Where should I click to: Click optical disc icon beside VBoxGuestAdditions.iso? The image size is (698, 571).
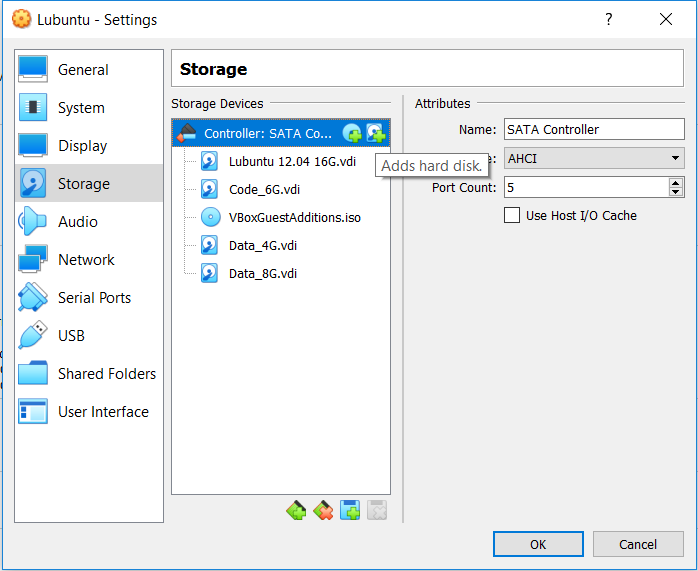[211, 217]
